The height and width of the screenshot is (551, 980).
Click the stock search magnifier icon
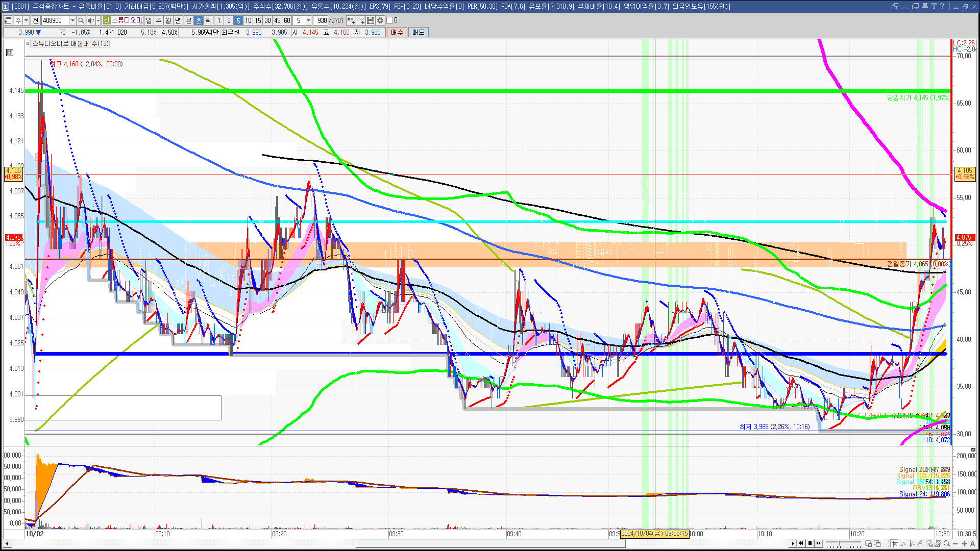[81, 20]
